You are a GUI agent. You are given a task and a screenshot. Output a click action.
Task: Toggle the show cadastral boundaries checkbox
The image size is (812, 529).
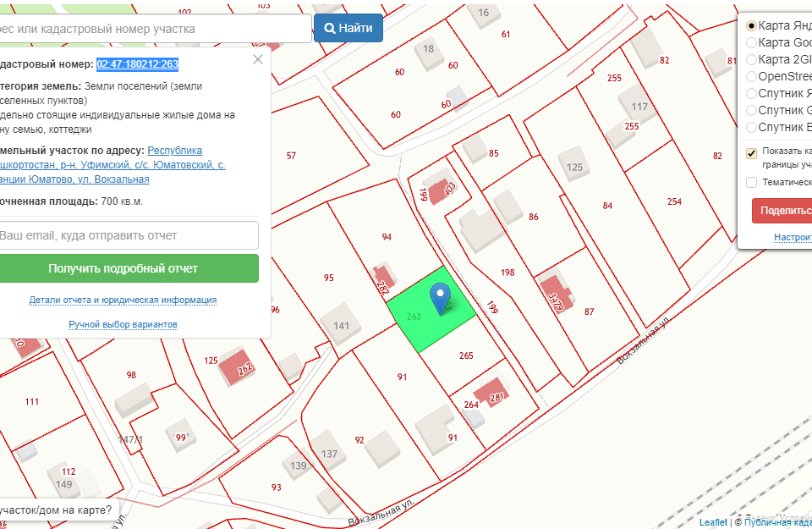coord(751,153)
